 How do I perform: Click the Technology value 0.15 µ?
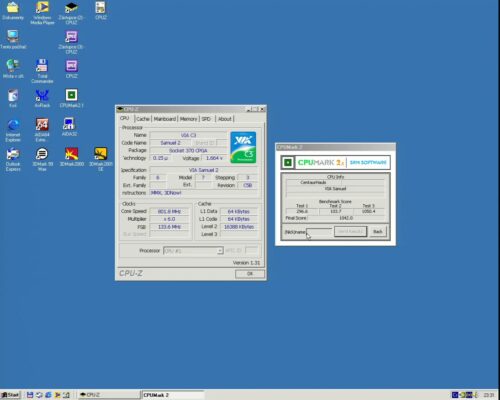pyautogui.click(x=160, y=158)
